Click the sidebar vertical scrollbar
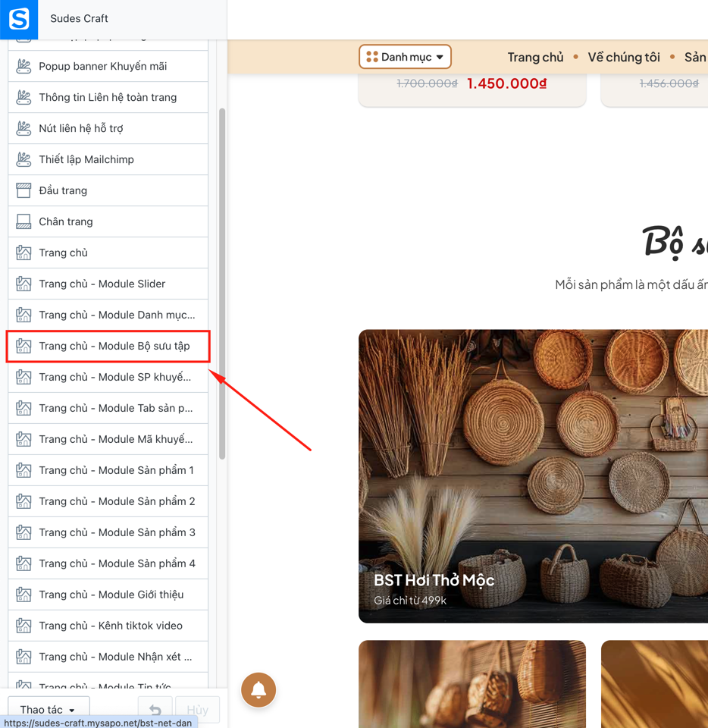 pyautogui.click(x=222, y=284)
